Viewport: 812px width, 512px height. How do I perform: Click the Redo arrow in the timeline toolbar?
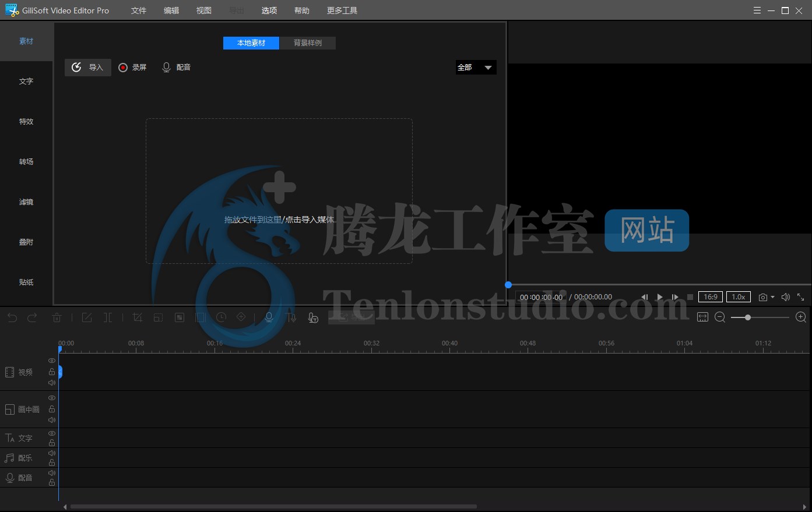32,317
